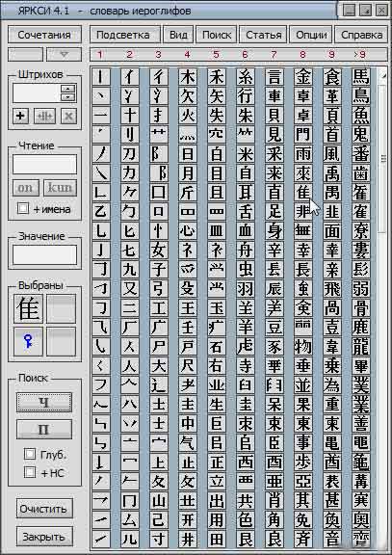Viewport: 392px width, 555px height.
Task: Click the Очистить button
Action: (44, 509)
